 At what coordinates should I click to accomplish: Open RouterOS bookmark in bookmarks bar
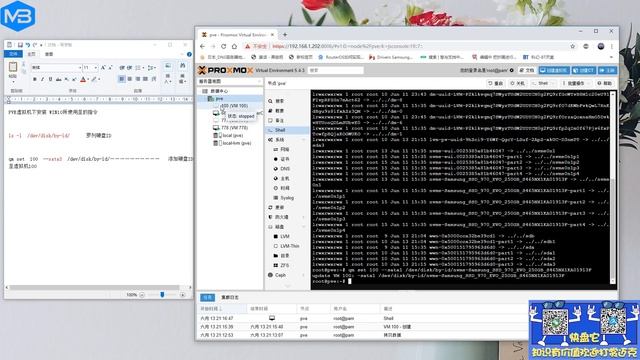341,57
